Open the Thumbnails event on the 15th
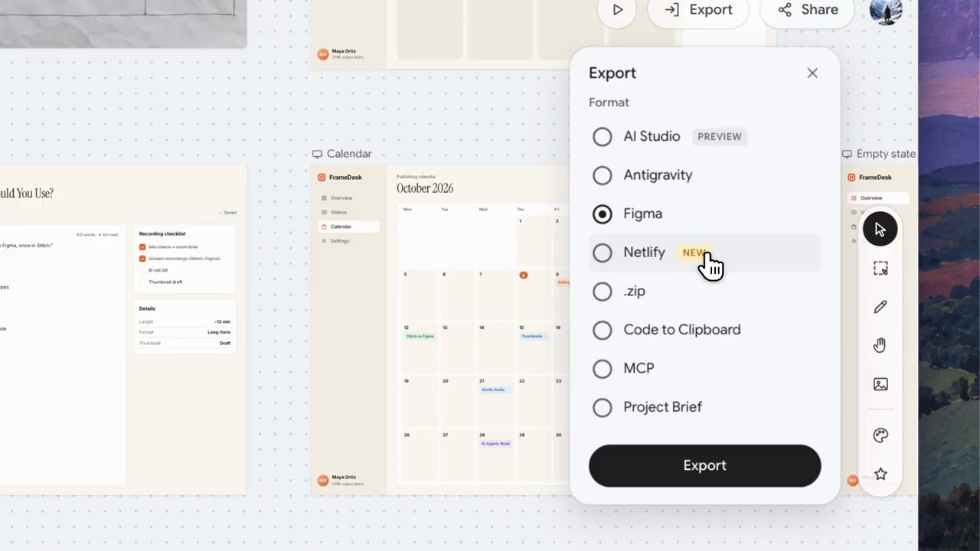The image size is (980, 551). pyautogui.click(x=533, y=336)
